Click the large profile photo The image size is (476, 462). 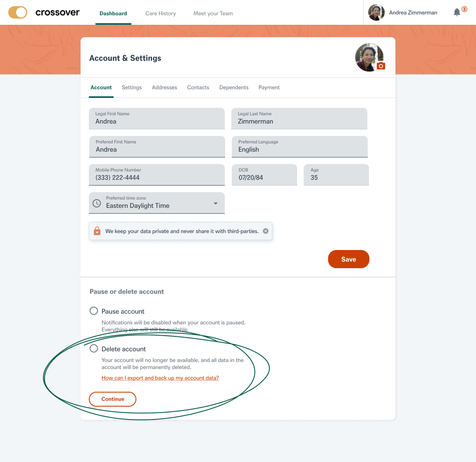369,57
